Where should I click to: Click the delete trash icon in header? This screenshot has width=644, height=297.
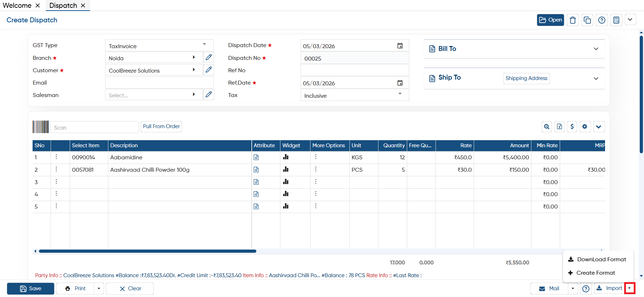click(572, 20)
